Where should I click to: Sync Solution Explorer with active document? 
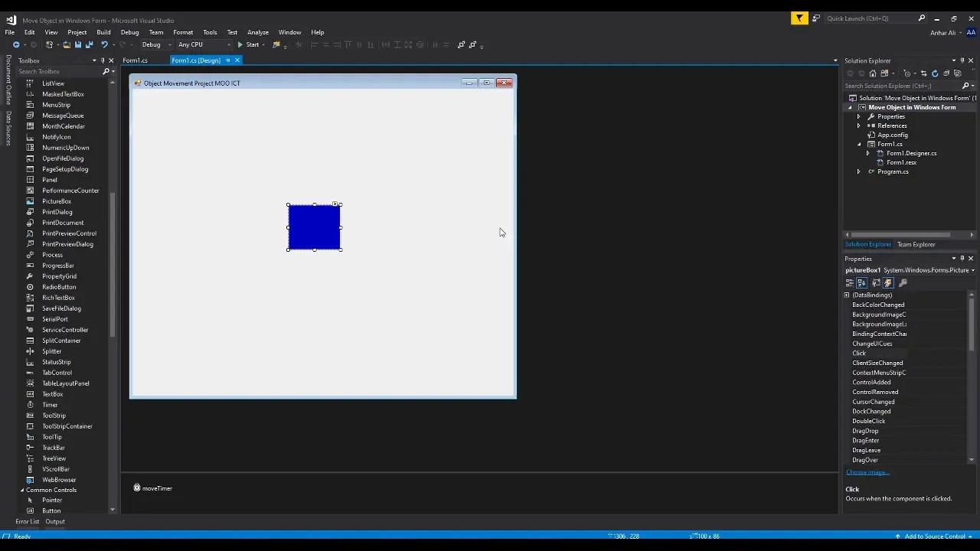924,73
